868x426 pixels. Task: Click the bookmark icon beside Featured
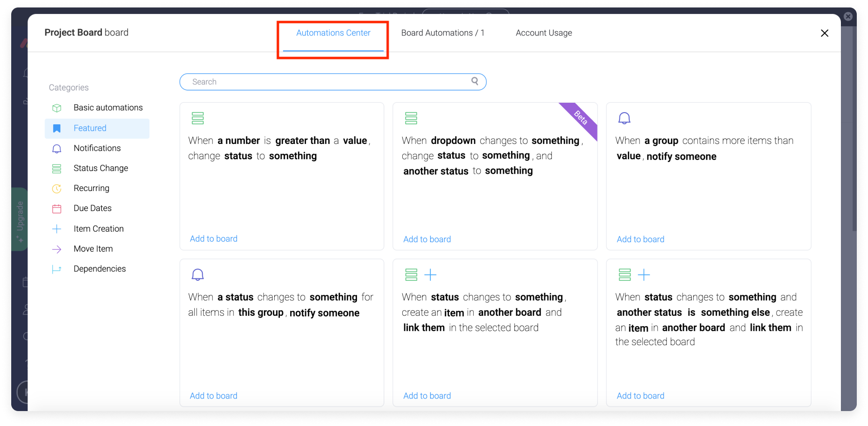[x=57, y=128]
